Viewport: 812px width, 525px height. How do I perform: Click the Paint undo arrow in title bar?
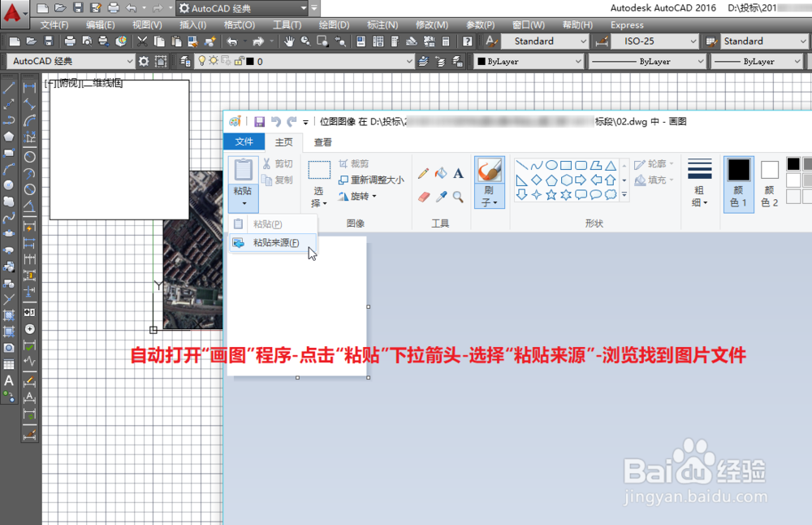click(x=276, y=122)
